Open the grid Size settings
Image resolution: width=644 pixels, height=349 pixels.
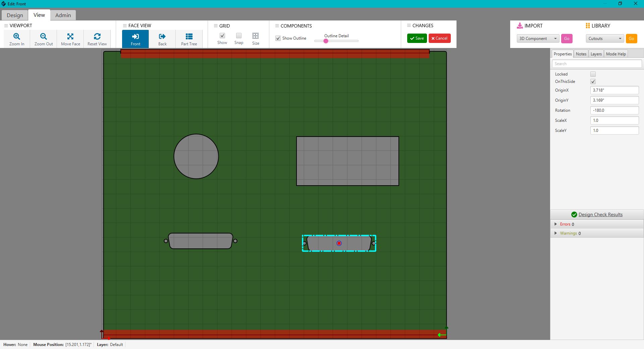256,39
